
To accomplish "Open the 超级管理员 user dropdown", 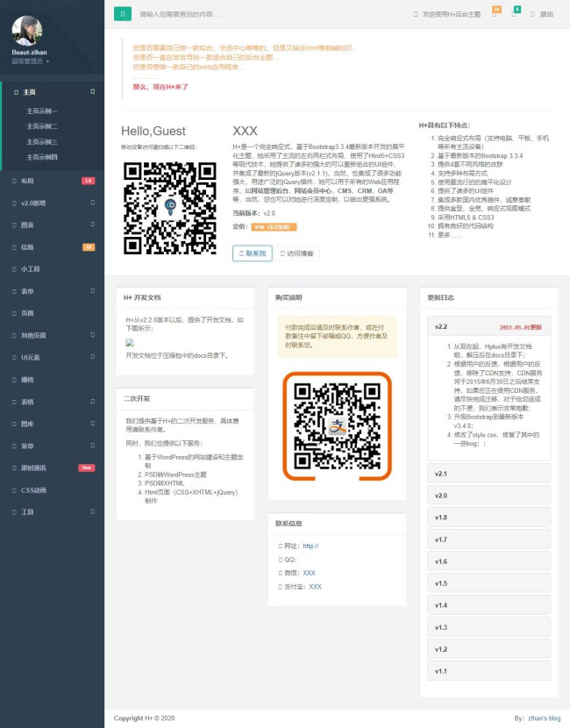I will [31, 61].
